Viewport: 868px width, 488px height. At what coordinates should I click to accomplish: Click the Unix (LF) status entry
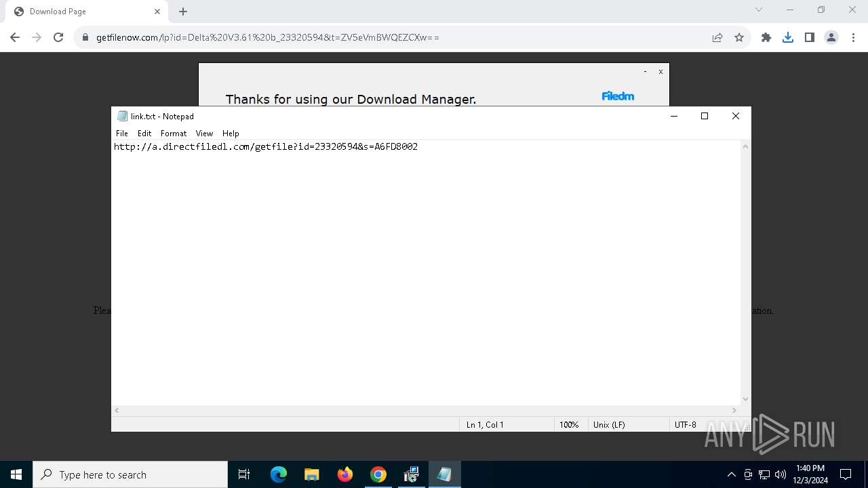point(609,424)
